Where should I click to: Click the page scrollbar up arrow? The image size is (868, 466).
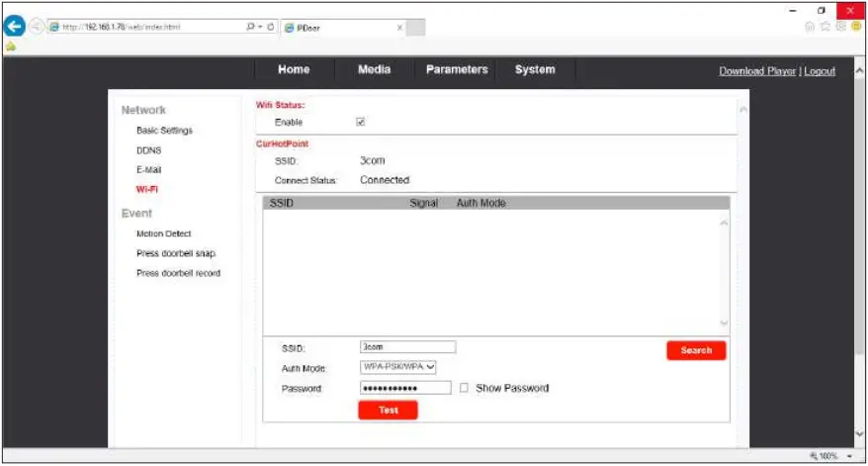pos(859,71)
